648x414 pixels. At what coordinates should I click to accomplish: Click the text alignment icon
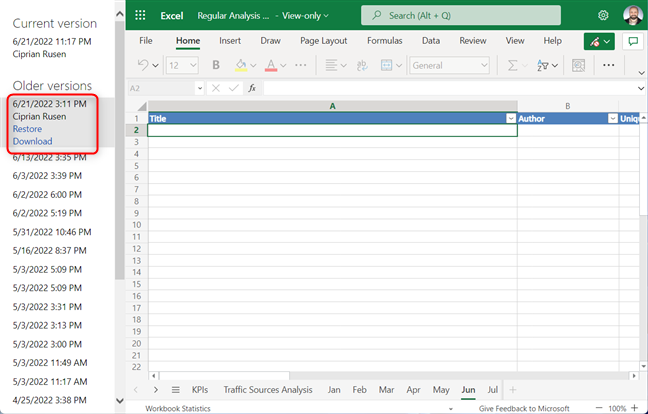(x=331, y=65)
